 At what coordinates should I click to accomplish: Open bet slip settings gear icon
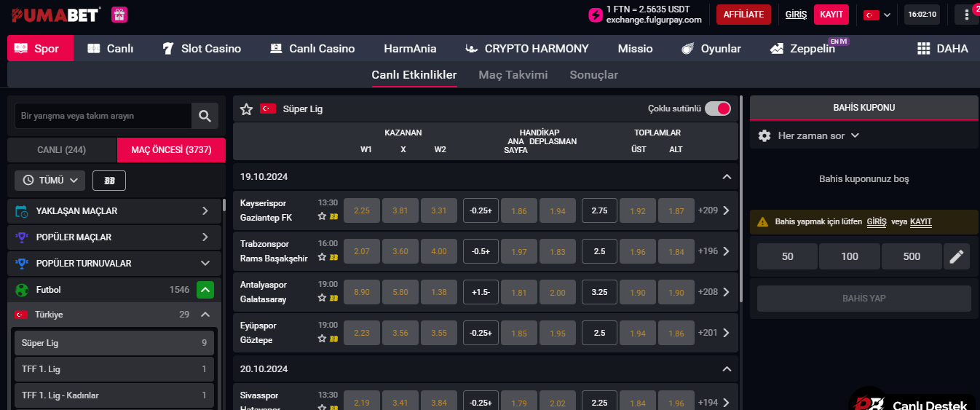click(x=764, y=135)
